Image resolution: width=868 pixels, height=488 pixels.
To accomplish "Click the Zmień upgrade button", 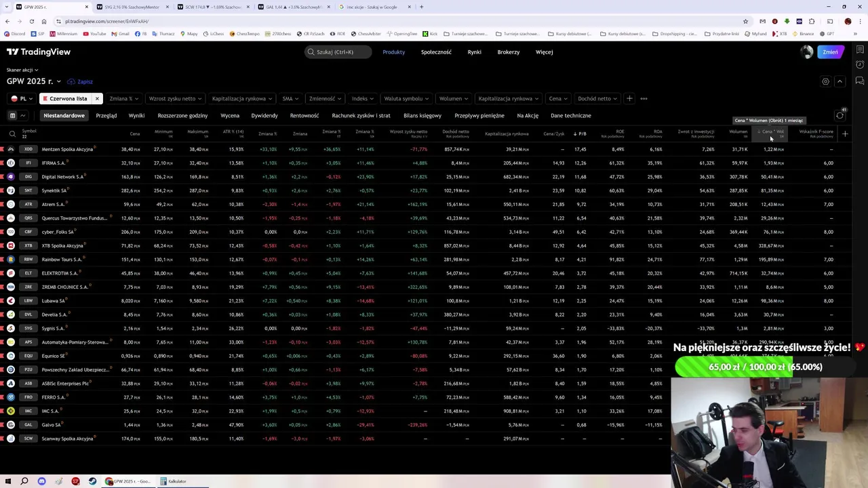I will click(830, 52).
